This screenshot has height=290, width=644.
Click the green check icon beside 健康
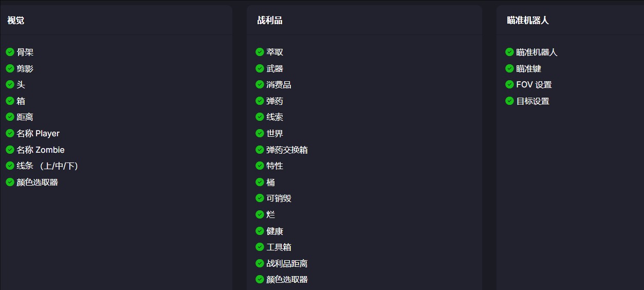pos(260,231)
